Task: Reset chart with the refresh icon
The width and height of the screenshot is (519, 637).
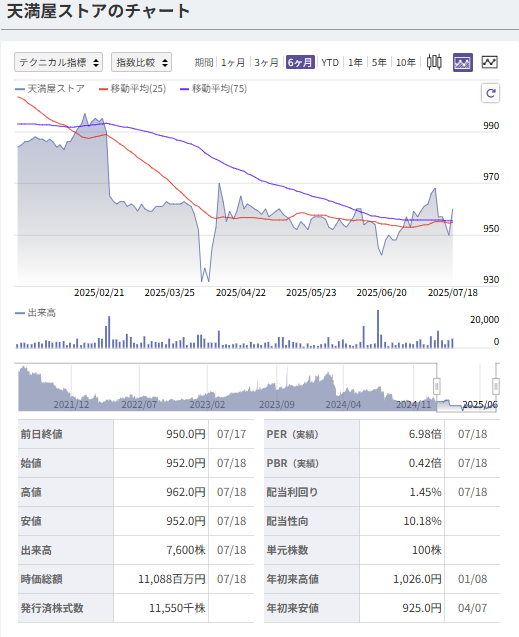Action: coord(490,93)
